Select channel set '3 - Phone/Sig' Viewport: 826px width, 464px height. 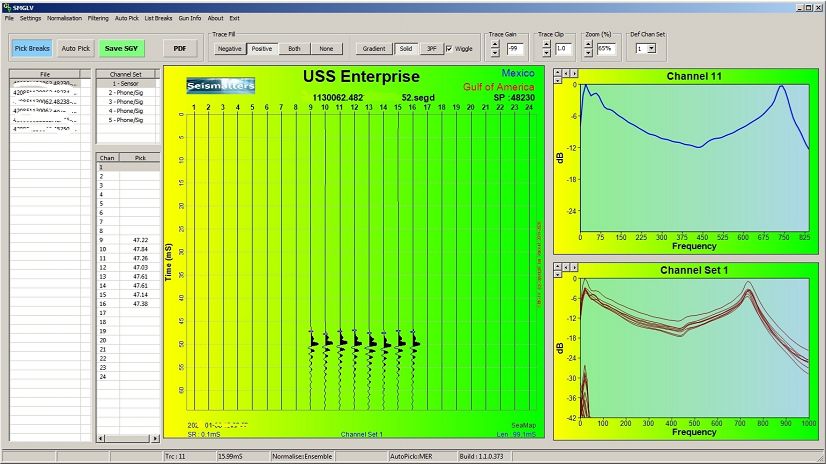(x=126, y=102)
